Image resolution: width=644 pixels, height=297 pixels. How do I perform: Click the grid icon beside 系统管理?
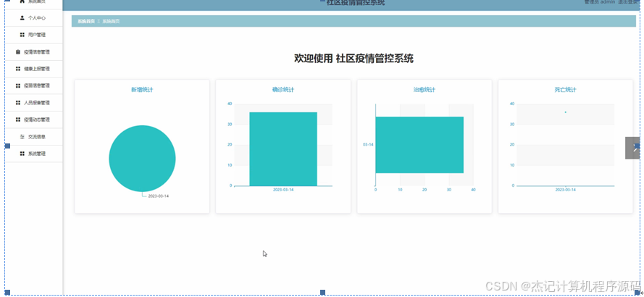click(x=22, y=154)
